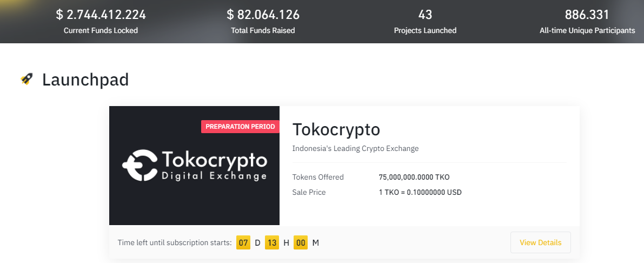This screenshot has width=644, height=263.
Task: Click the All-time Unique Participants figure
Action: [587, 15]
